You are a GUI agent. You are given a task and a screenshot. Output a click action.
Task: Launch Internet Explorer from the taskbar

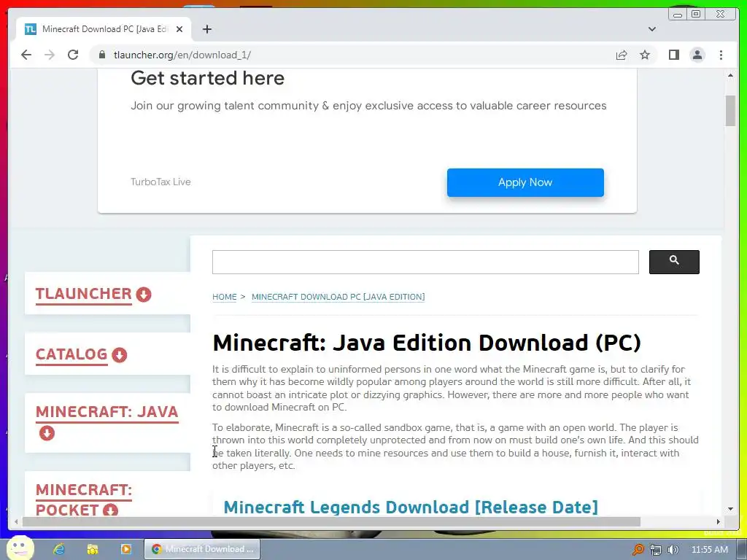(x=59, y=549)
